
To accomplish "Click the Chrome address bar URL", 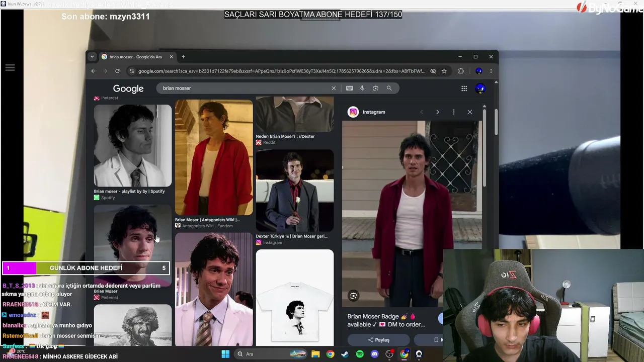I will pos(282,71).
